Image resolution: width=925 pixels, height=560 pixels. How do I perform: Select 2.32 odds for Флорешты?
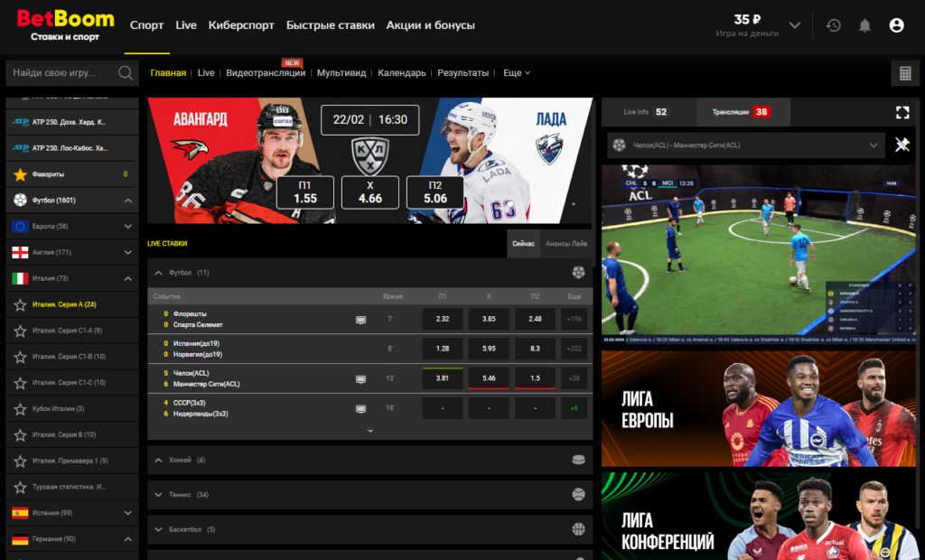(x=443, y=319)
